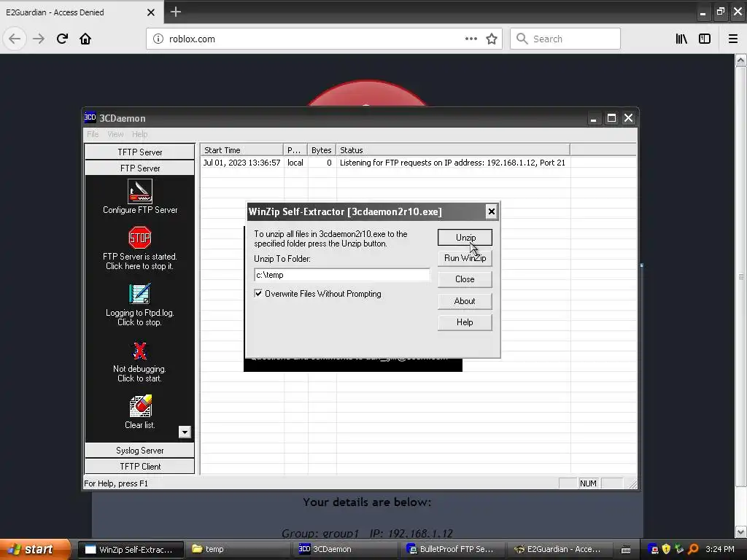
Task: Open the File menu in 3CDaemon
Action: 93,134
